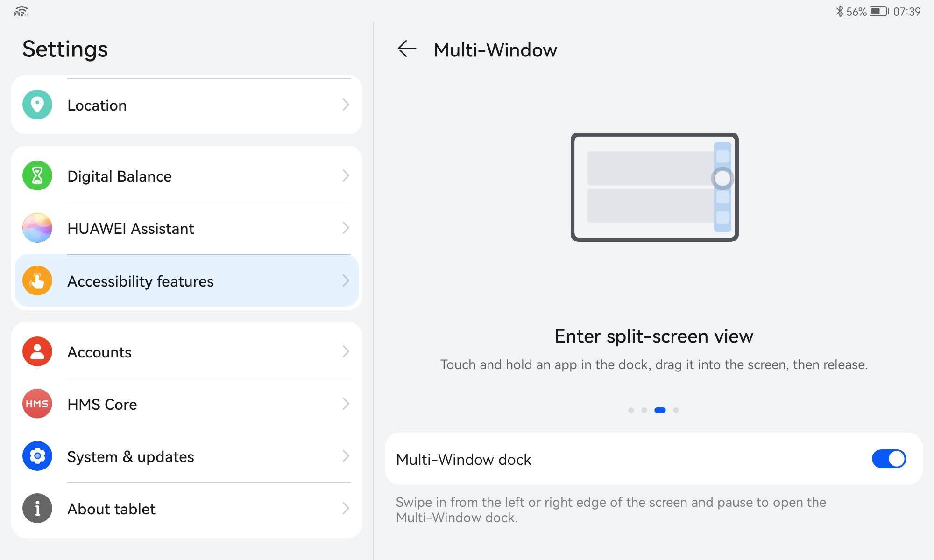Tap the HUAWEI Assistant gradient orb icon
The height and width of the screenshot is (560, 934).
tap(37, 228)
